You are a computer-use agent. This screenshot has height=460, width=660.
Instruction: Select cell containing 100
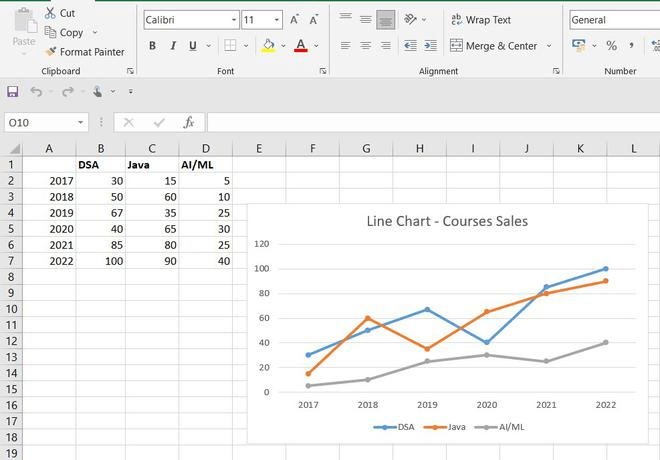click(x=101, y=261)
